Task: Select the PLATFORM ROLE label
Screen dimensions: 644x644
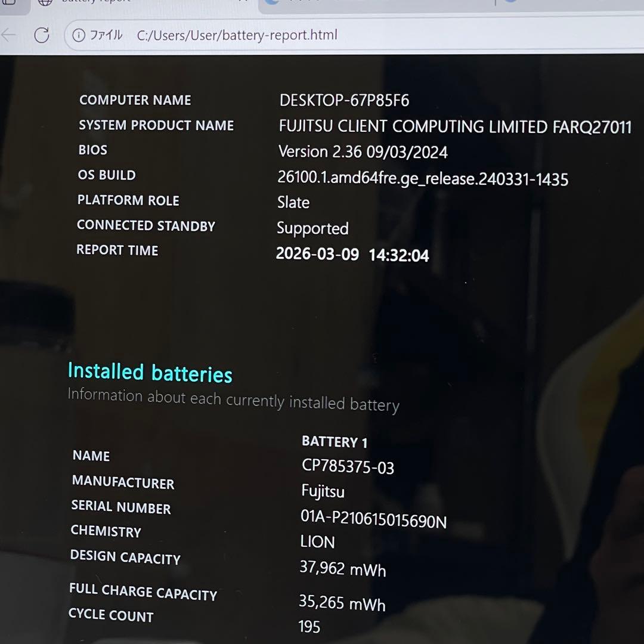Action: 128,200
